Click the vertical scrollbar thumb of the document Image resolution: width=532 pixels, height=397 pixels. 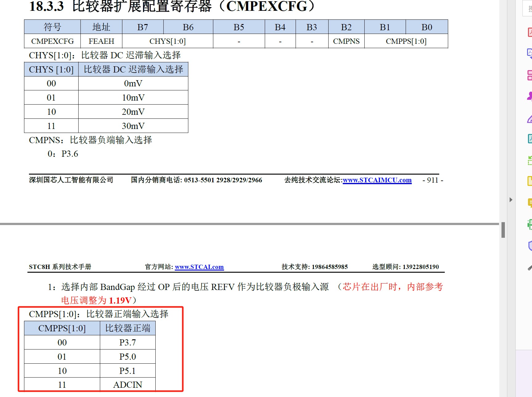click(503, 230)
